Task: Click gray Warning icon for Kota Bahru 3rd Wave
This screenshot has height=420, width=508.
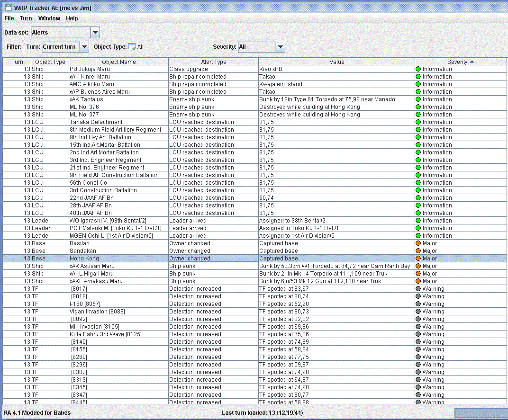Action: (x=418, y=334)
